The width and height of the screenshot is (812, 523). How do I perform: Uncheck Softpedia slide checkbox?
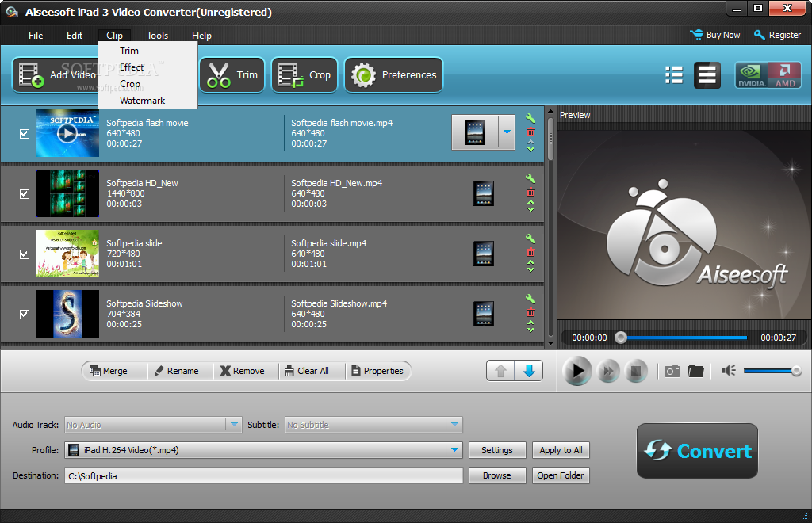coord(25,254)
